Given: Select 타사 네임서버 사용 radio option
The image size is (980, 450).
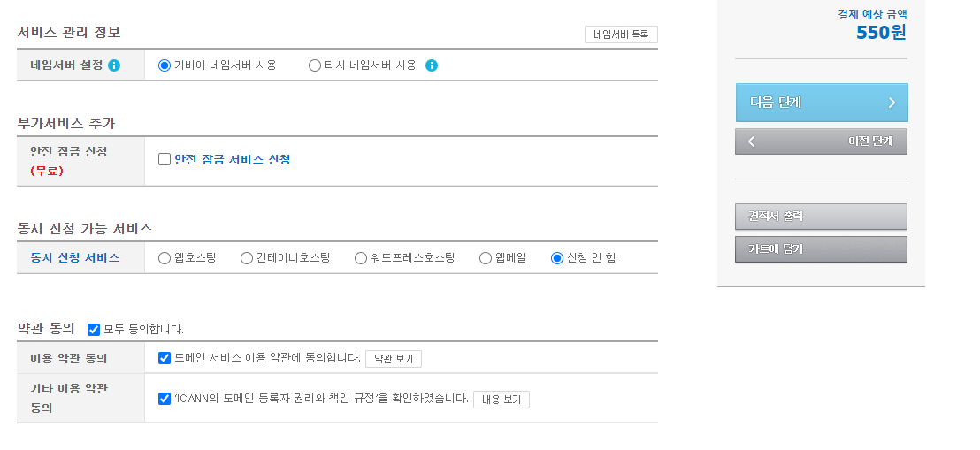Looking at the screenshot, I should (x=315, y=65).
